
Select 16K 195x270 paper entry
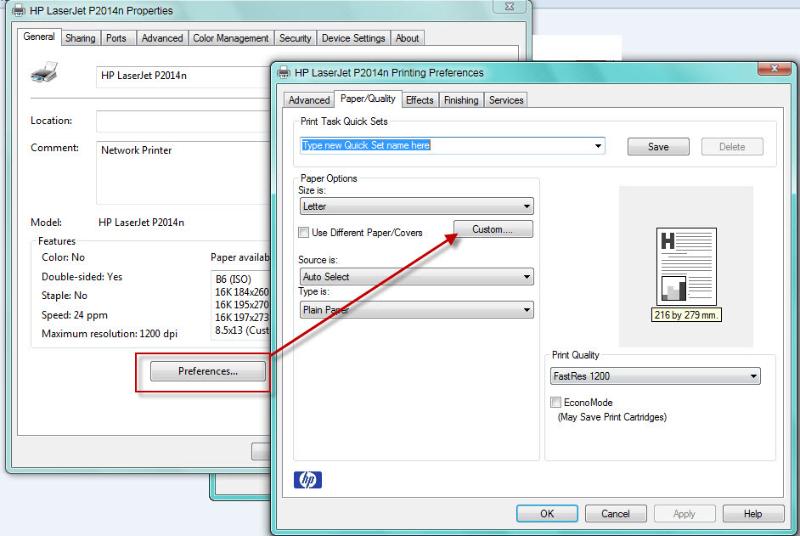pos(242,304)
